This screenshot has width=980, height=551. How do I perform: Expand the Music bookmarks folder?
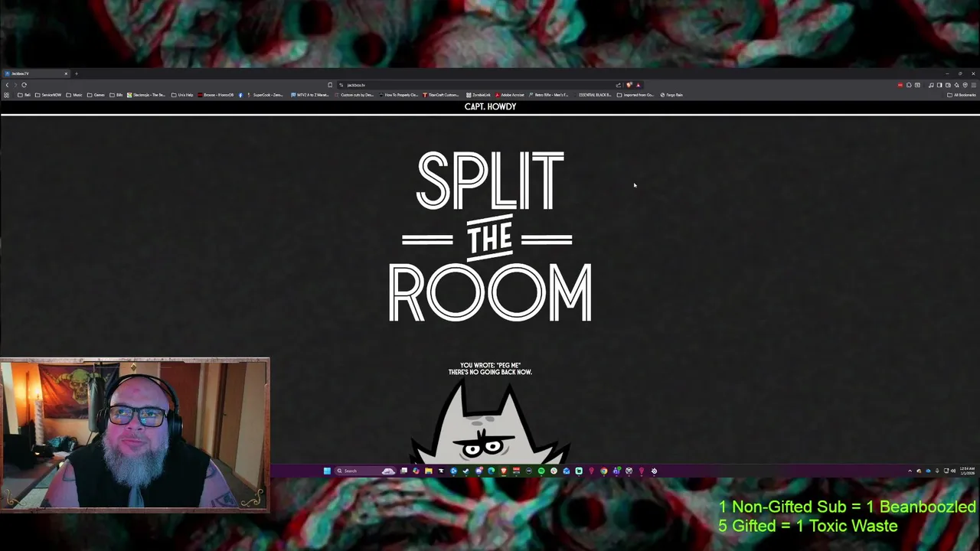pos(74,95)
